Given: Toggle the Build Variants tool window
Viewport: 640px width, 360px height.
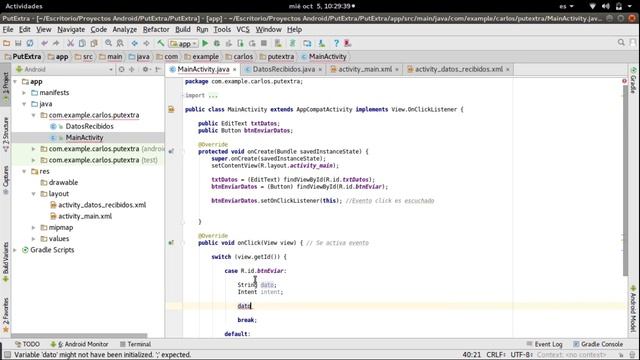Looking at the screenshot, I should [5, 261].
